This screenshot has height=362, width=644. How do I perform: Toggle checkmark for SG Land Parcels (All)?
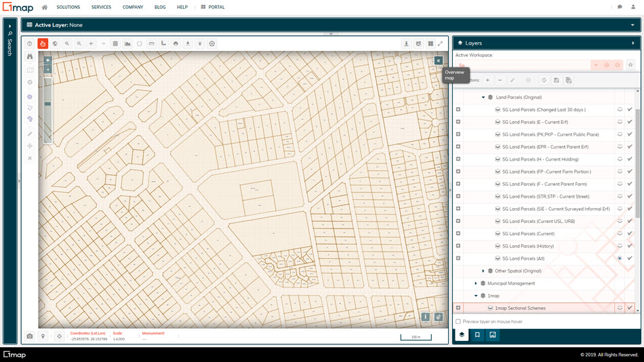pos(630,258)
